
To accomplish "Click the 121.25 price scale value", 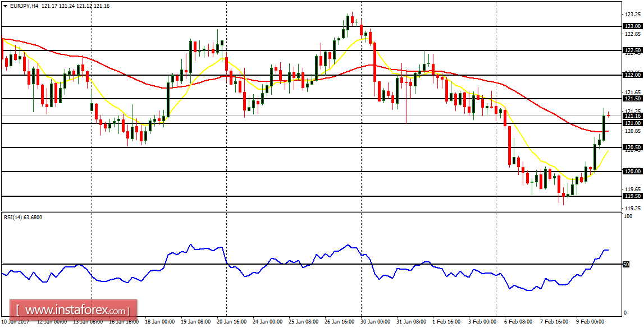I will [x=632, y=111].
